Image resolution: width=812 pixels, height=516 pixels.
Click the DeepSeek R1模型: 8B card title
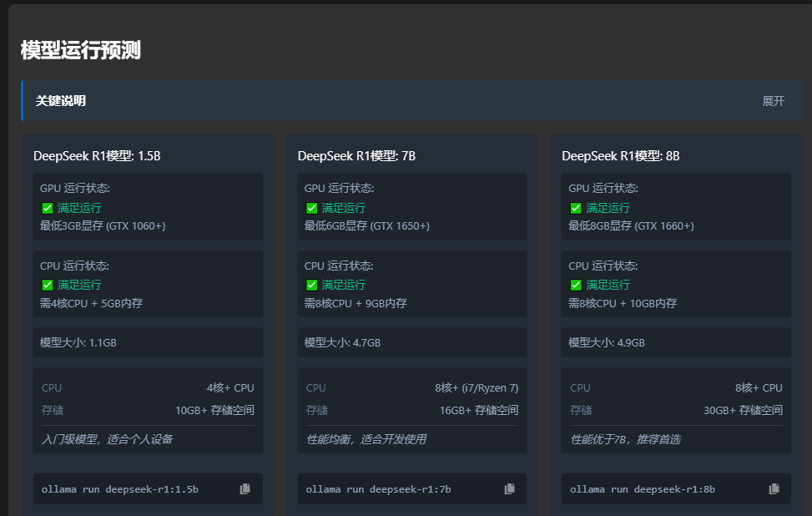pyautogui.click(x=621, y=156)
